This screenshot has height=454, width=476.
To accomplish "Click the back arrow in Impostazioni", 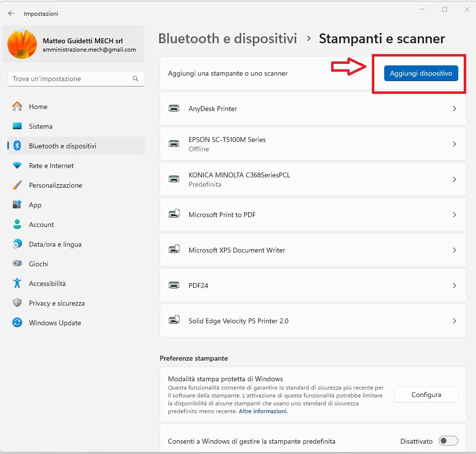I will click(11, 14).
